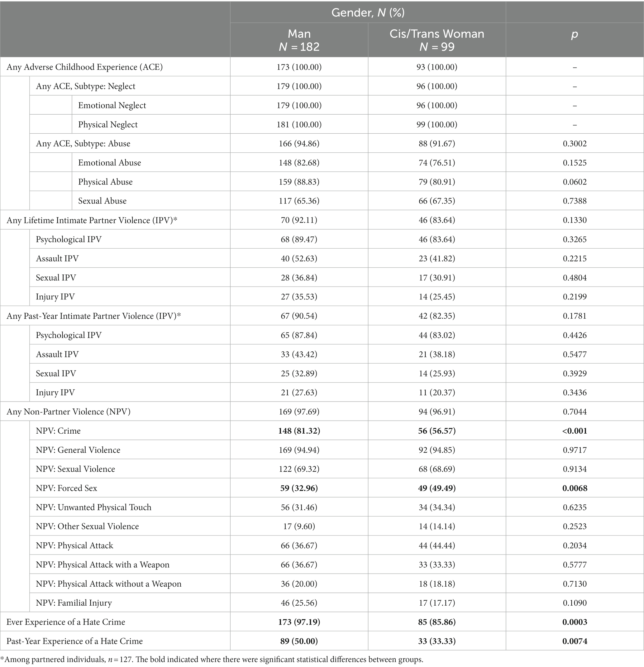Screen dimensions: 644x667
Task: Click the bold p value '0.0074'
Action: (x=575, y=641)
